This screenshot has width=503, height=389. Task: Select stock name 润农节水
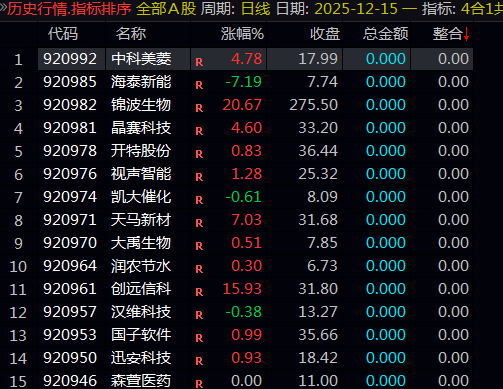(141, 266)
